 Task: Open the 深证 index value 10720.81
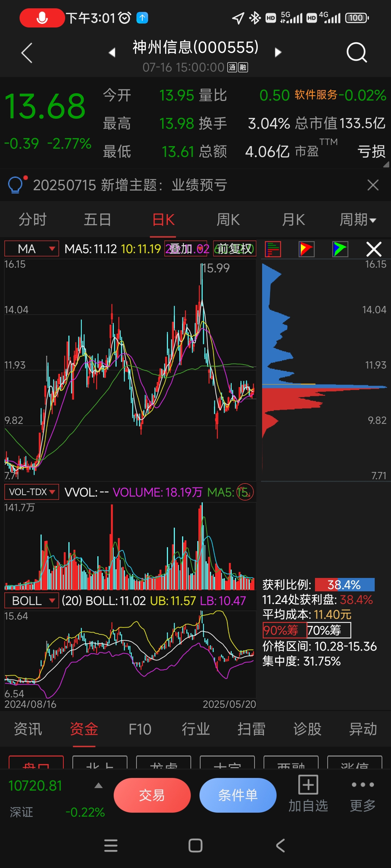[35, 786]
